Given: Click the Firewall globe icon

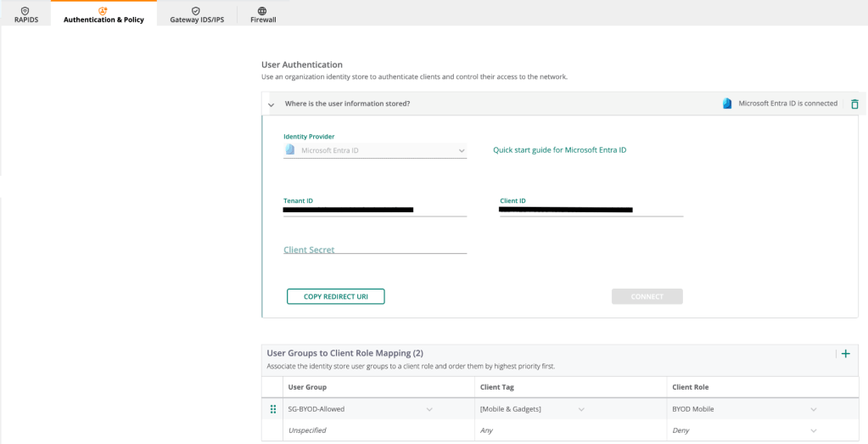Looking at the screenshot, I should coord(262,10).
